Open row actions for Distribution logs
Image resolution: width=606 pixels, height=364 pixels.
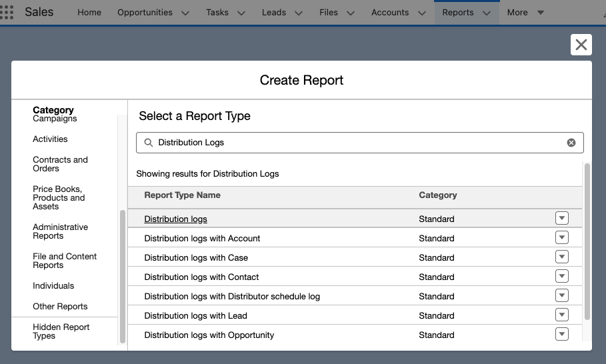click(561, 219)
